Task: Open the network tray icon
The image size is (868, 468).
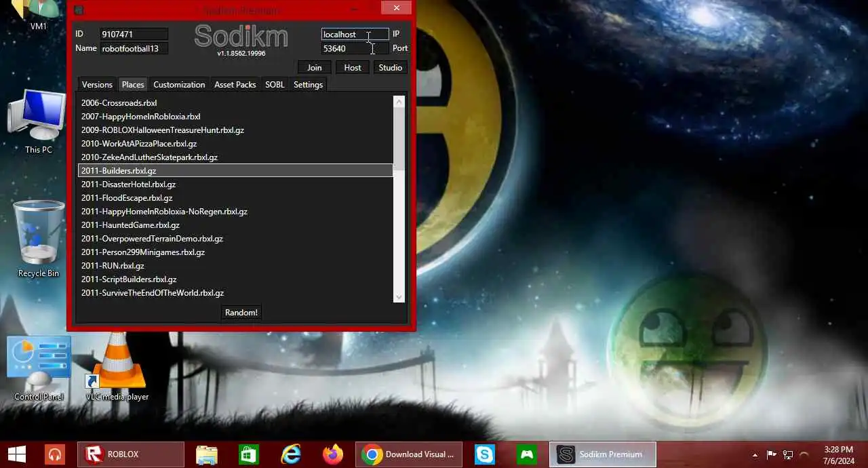Action: coord(788,455)
